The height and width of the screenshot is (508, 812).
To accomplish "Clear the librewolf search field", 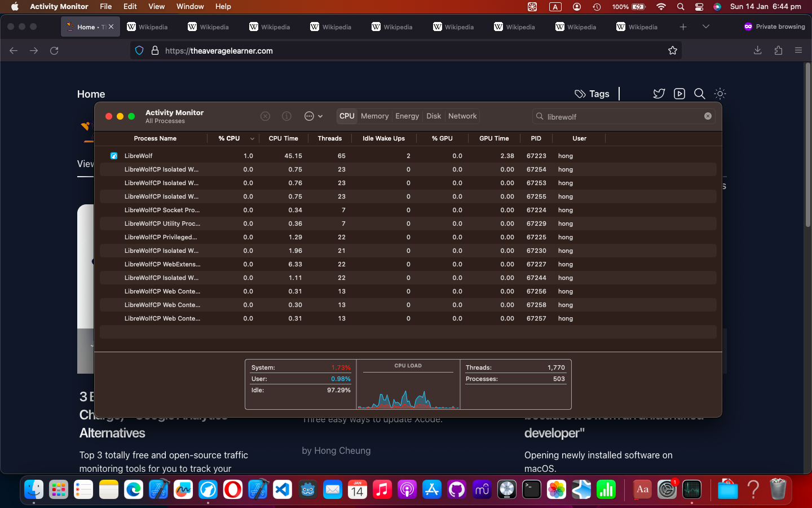I will 708,116.
